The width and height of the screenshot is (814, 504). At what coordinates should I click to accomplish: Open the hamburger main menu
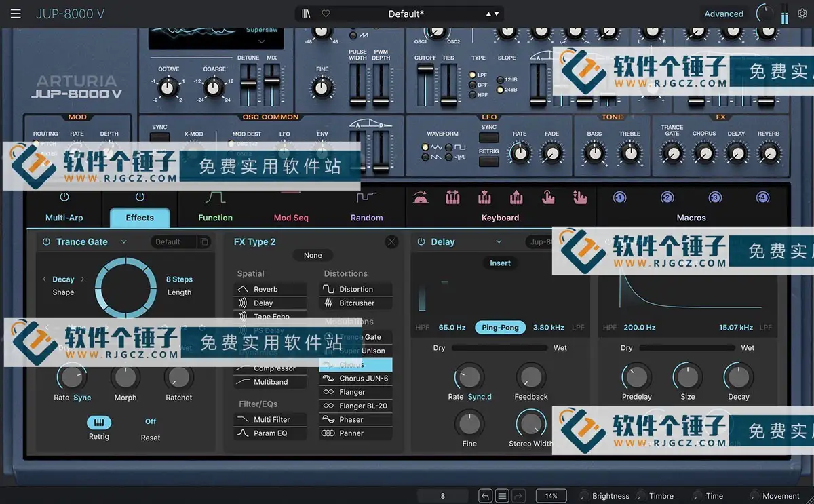click(16, 14)
